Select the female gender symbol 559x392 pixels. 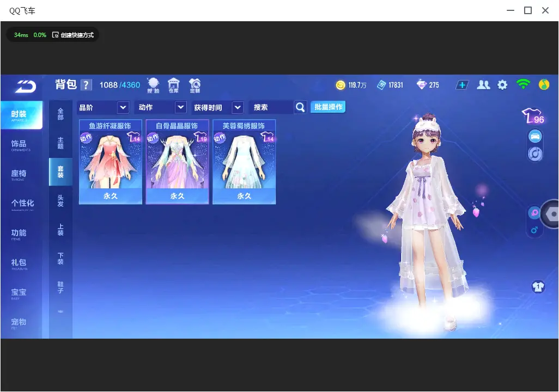coord(534,213)
